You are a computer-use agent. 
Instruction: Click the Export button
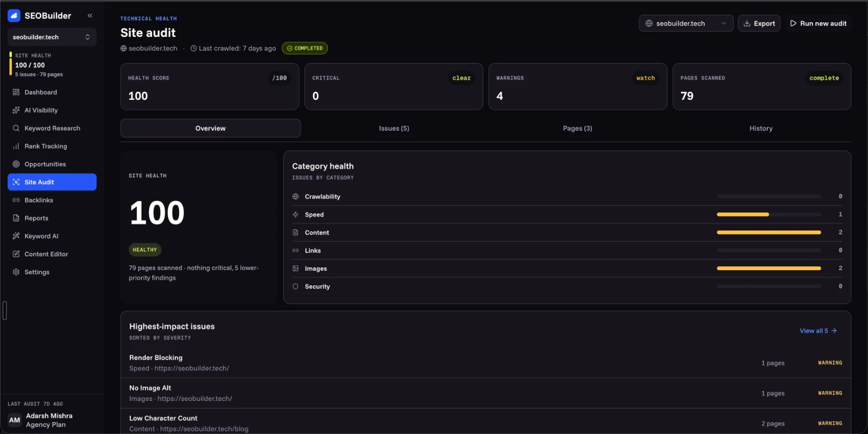point(759,23)
